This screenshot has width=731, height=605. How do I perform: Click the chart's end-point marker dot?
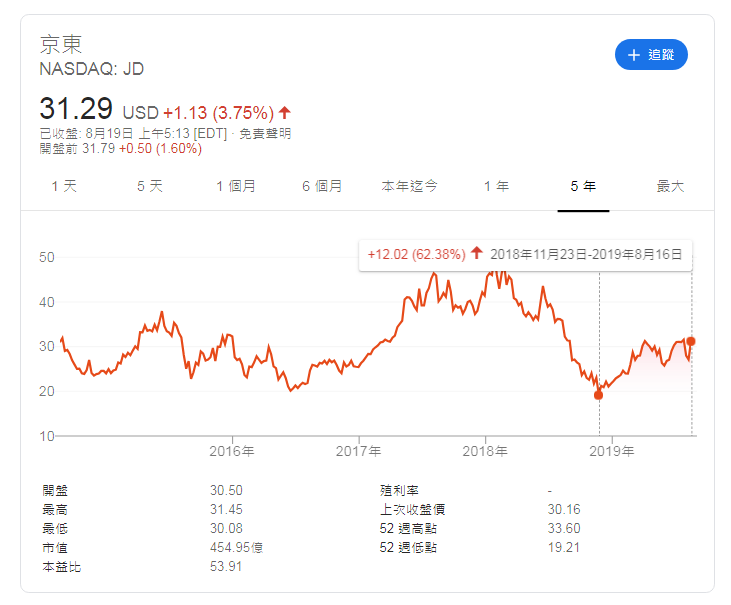pyautogui.click(x=691, y=341)
